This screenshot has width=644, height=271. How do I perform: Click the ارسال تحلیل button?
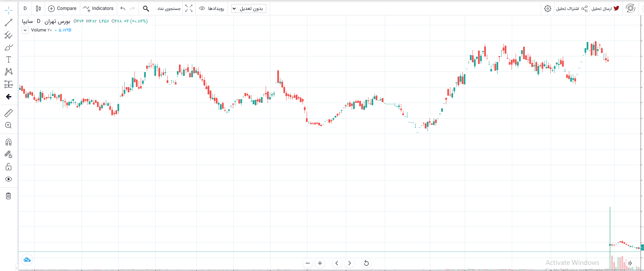tap(605, 9)
